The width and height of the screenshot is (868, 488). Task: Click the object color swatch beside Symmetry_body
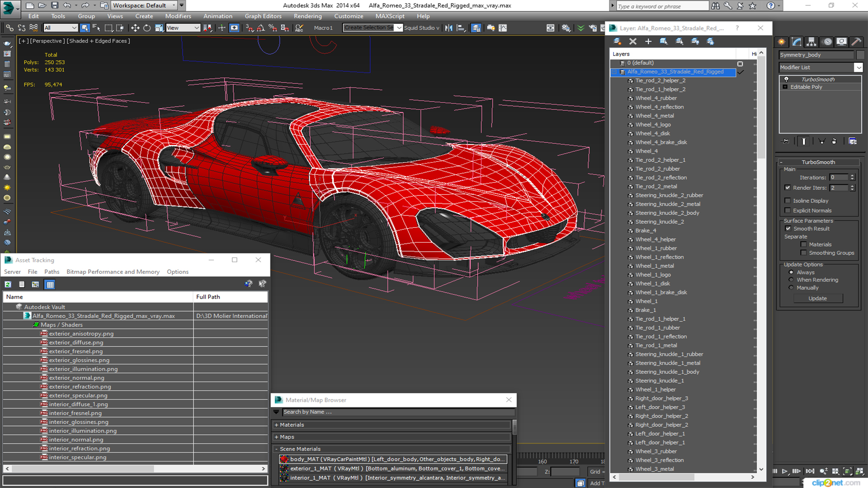[860, 55]
